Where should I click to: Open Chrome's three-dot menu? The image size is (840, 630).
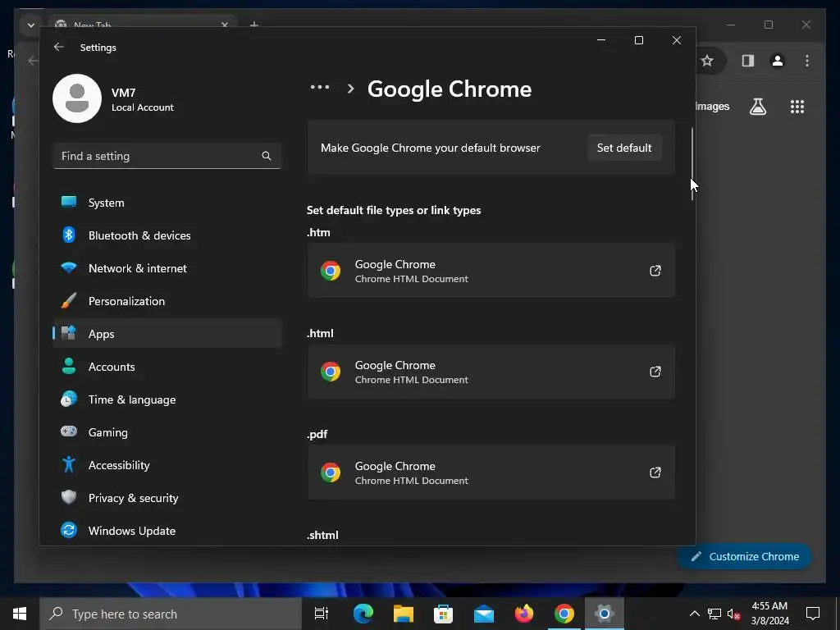[807, 61]
